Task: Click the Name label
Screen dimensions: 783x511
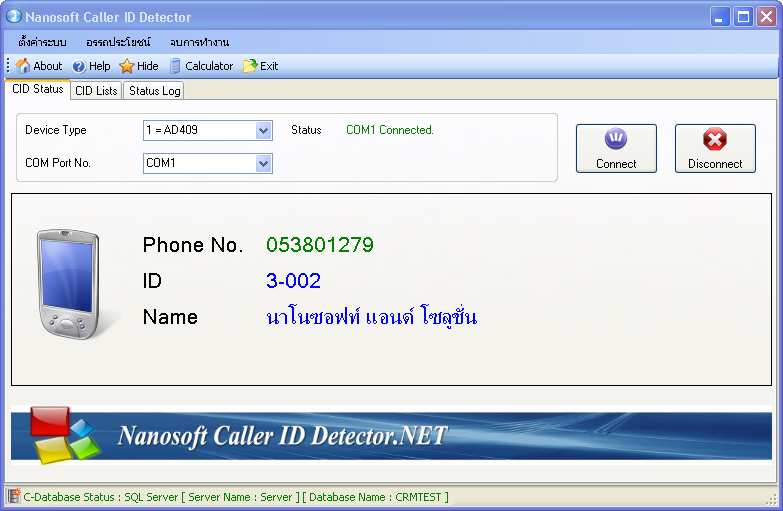Action: 170,317
